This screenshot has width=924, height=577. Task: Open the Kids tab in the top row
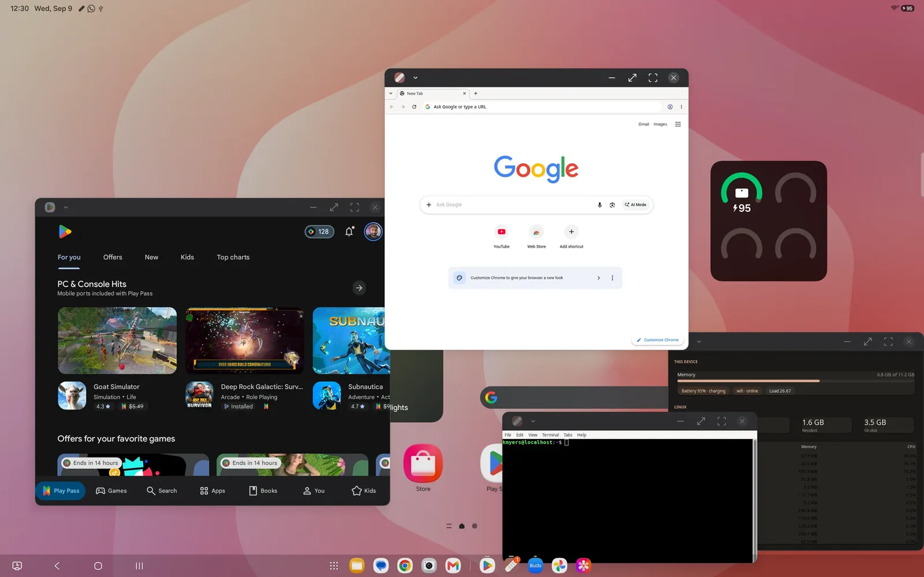tap(187, 257)
